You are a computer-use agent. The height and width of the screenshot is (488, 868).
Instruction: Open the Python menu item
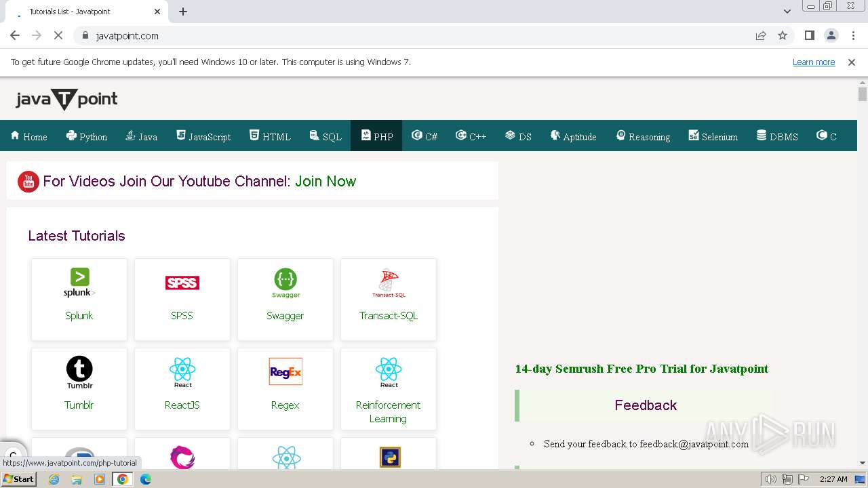[87, 136]
